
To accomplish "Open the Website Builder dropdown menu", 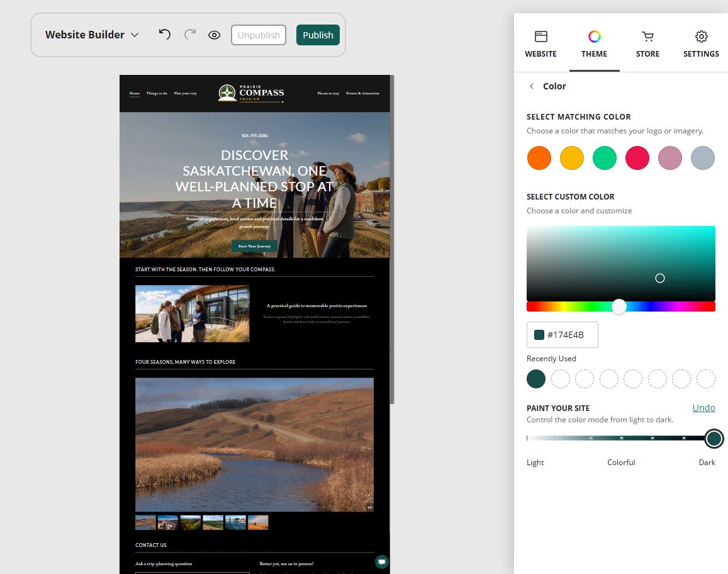I will [x=92, y=35].
